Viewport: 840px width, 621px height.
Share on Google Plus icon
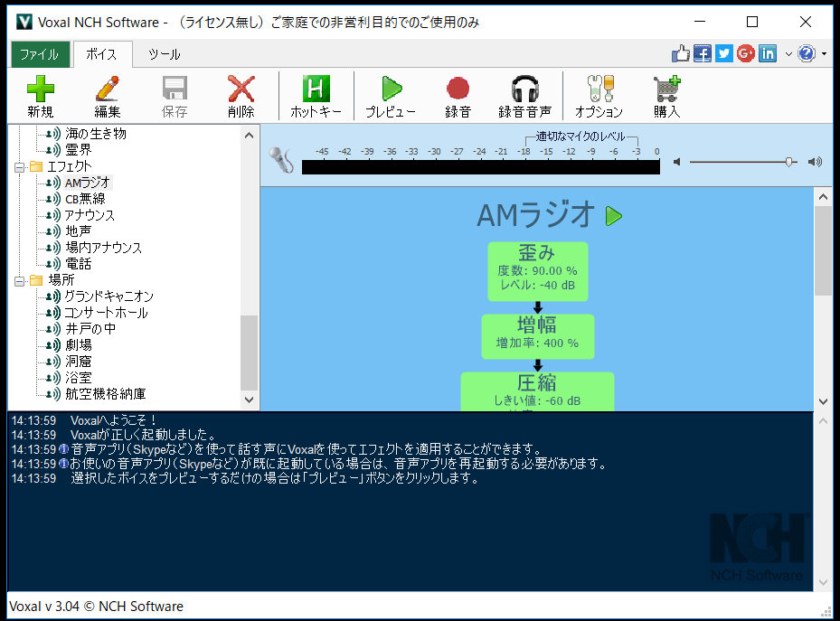click(x=746, y=53)
